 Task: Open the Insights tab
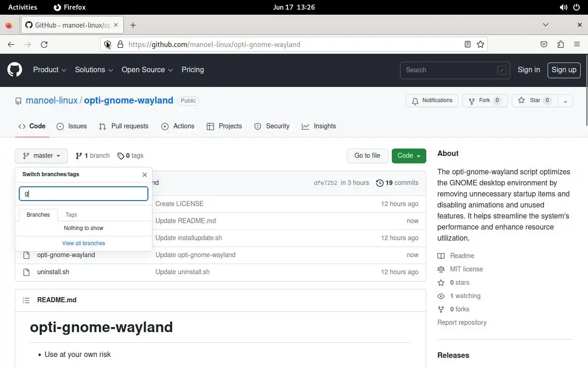319,126
